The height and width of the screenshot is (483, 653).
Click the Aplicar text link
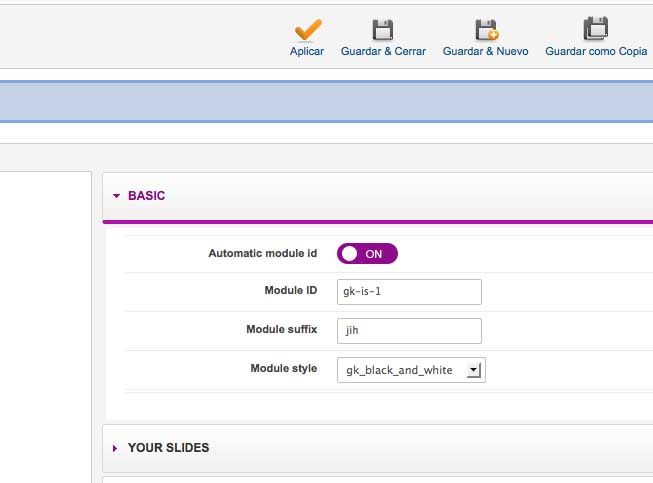(x=307, y=51)
